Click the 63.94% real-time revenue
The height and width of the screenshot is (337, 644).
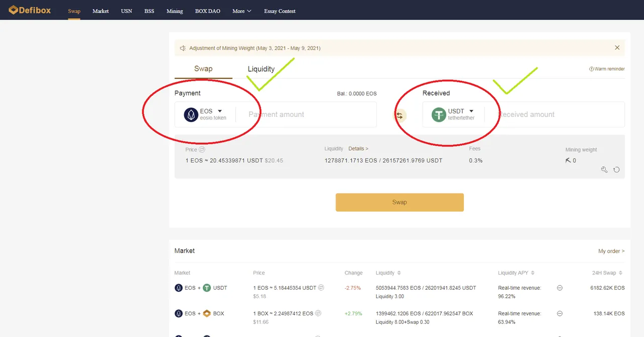click(507, 322)
